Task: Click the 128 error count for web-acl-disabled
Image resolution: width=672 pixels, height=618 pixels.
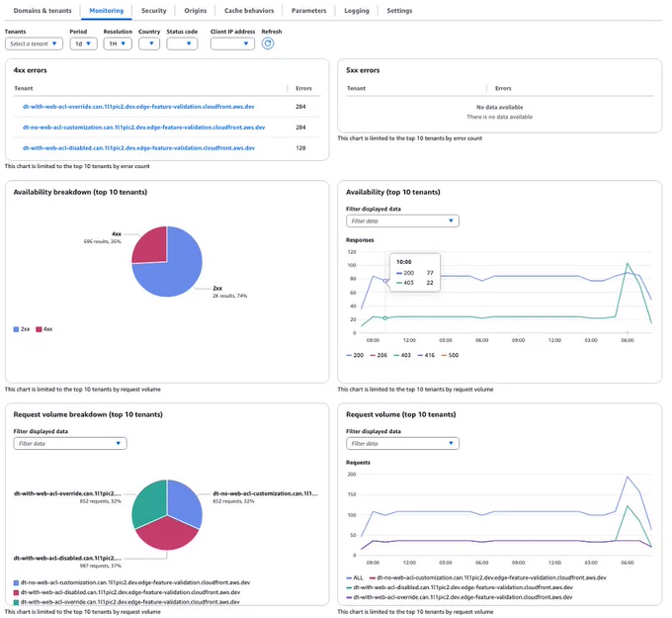Action: pos(300,148)
